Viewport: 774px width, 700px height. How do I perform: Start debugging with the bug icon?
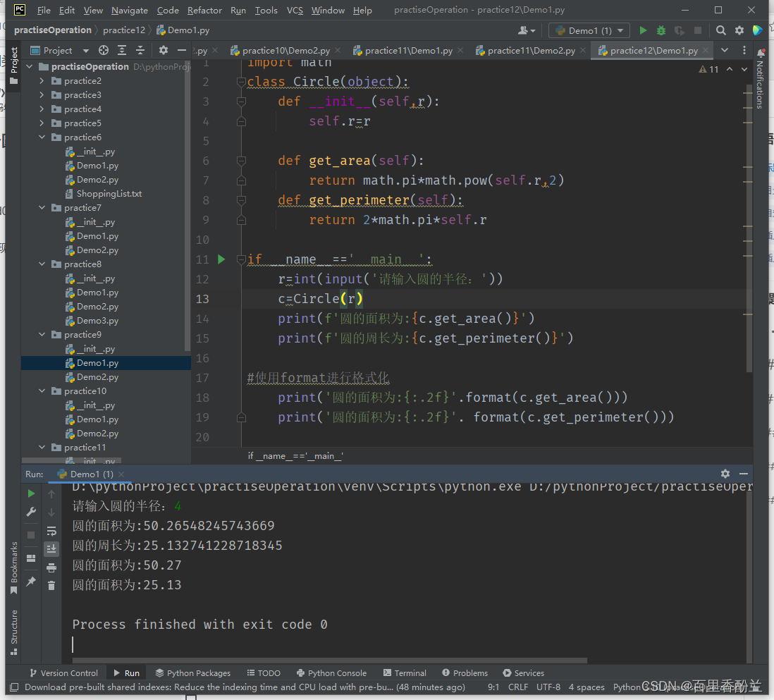click(661, 30)
